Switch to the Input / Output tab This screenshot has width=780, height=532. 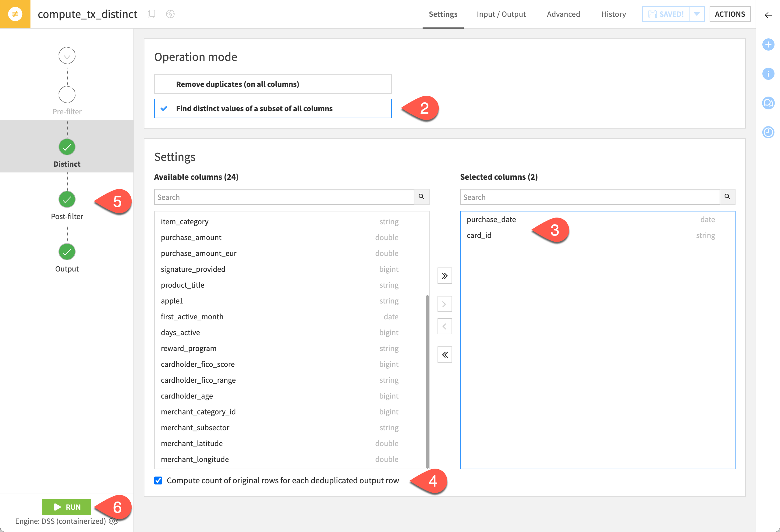click(x=501, y=14)
